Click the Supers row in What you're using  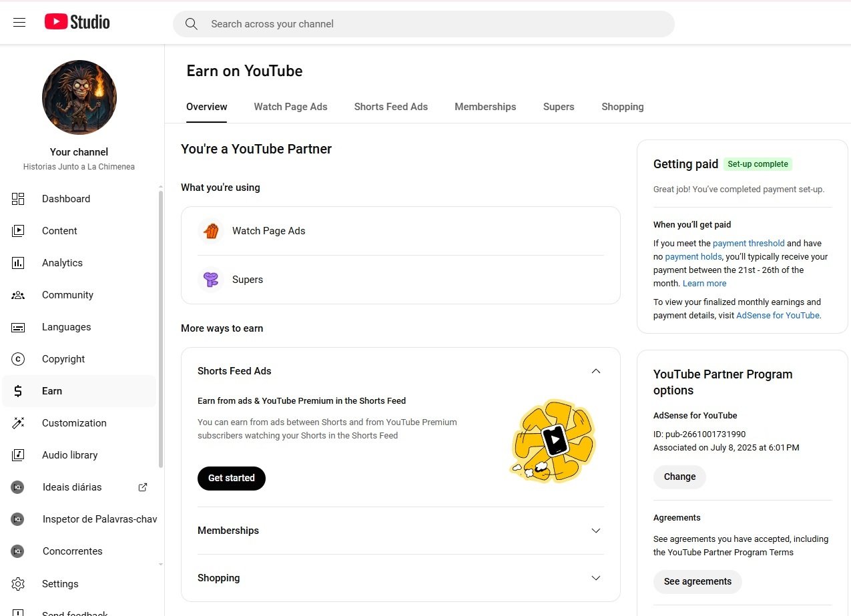400,280
